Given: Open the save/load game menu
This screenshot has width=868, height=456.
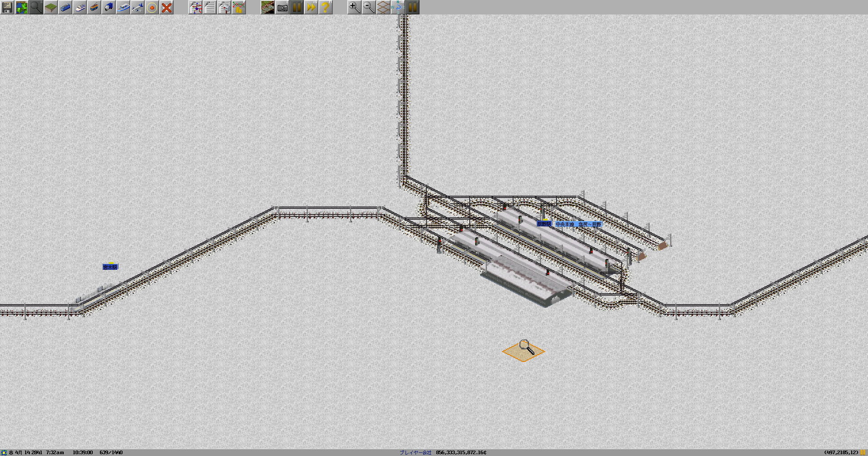Looking at the screenshot, I should [x=7, y=7].
